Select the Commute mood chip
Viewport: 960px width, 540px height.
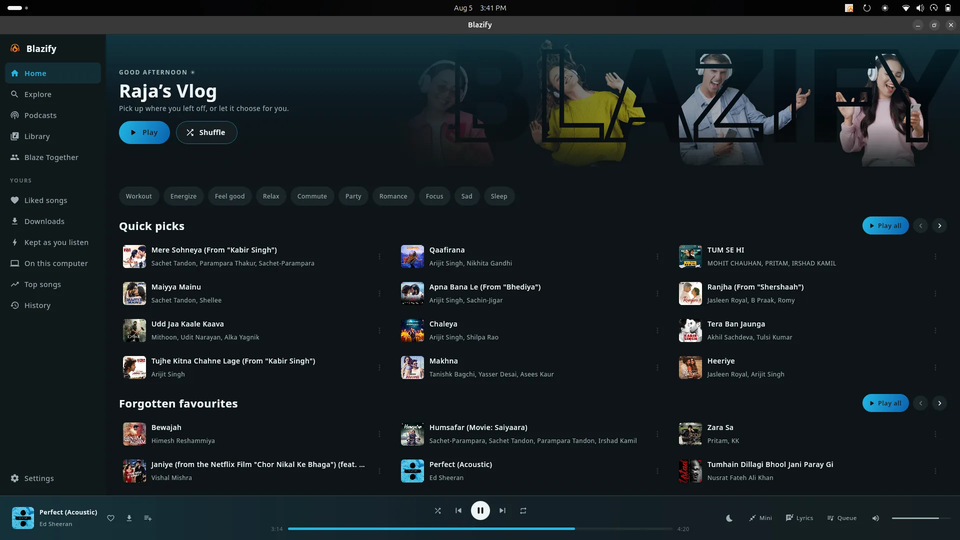pyautogui.click(x=312, y=196)
